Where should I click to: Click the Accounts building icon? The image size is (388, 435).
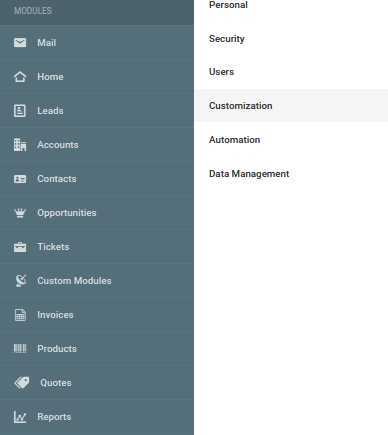click(x=20, y=145)
